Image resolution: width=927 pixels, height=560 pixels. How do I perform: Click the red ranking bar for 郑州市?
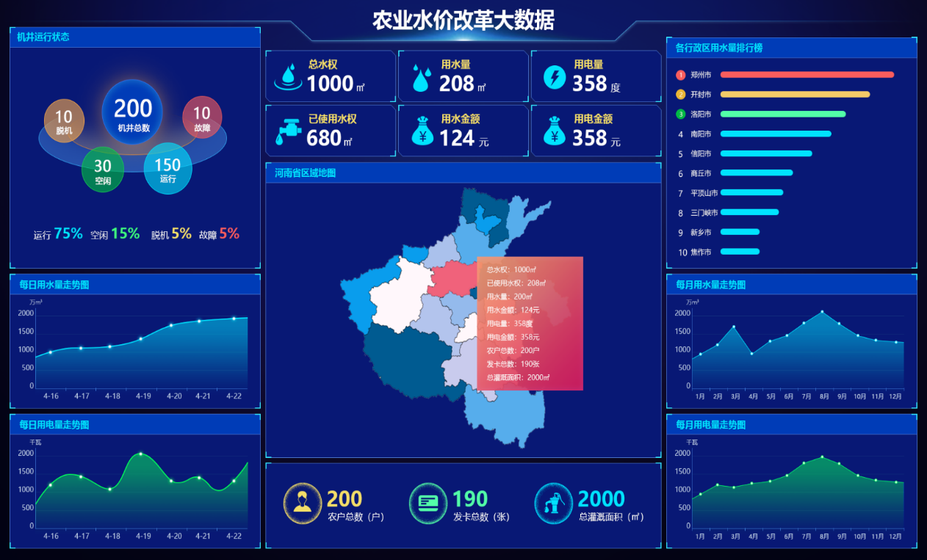pyautogui.click(x=807, y=74)
